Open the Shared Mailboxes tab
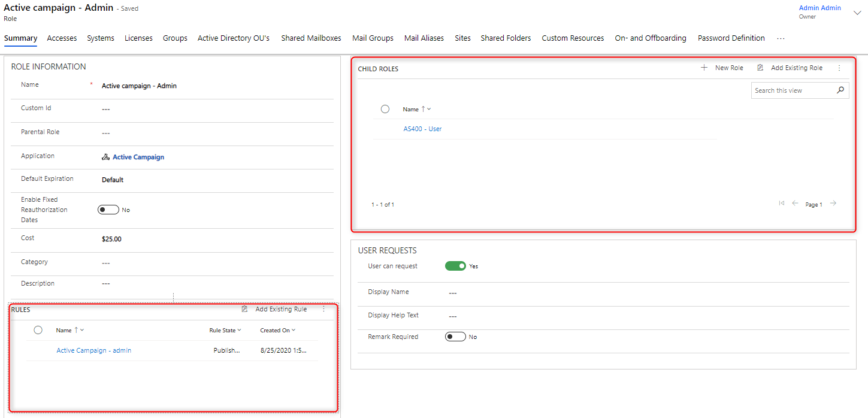This screenshot has height=418, width=868. point(311,38)
